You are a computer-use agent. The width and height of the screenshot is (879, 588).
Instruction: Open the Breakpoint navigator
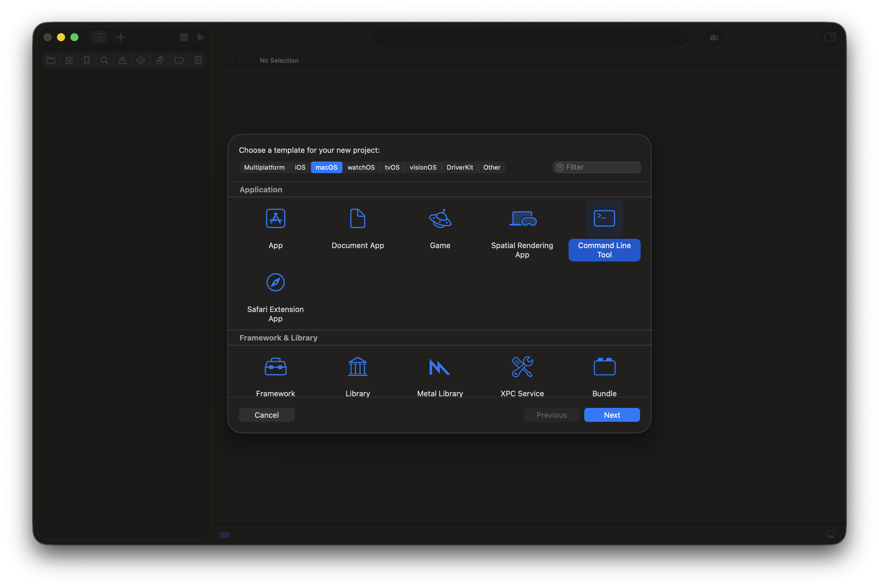179,60
